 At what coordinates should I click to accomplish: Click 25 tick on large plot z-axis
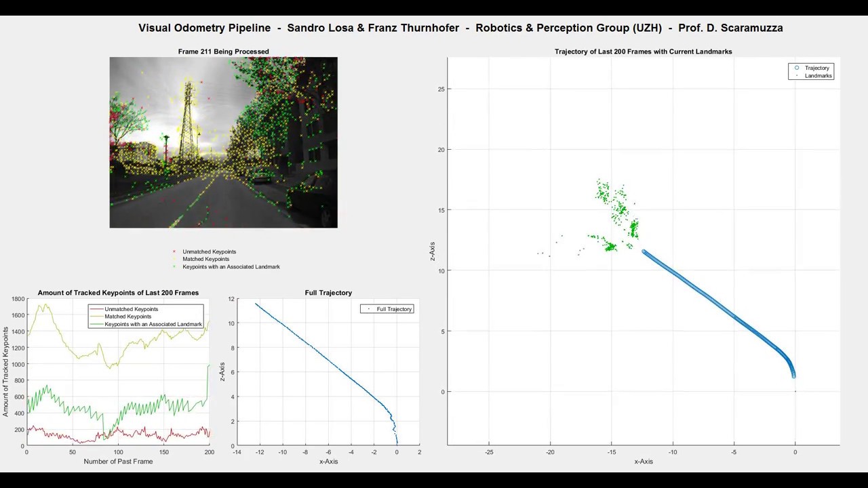pyautogui.click(x=439, y=89)
